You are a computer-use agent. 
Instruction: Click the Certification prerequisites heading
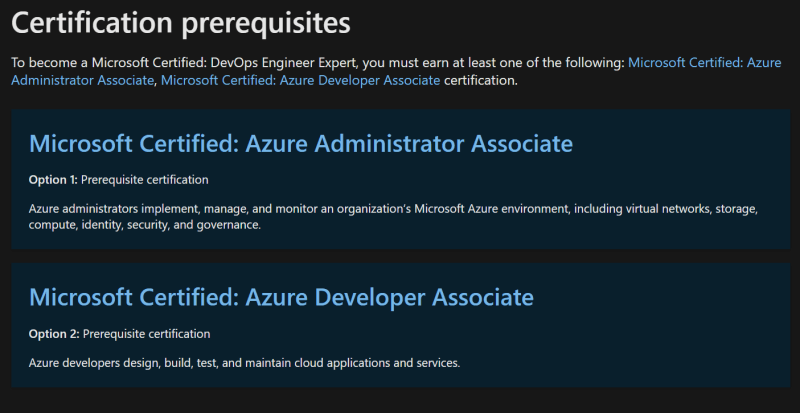(x=181, y=23)
